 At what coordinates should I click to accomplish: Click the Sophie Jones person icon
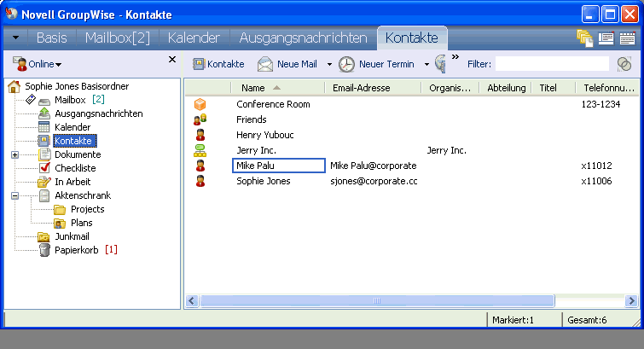(x=200, y=181)
